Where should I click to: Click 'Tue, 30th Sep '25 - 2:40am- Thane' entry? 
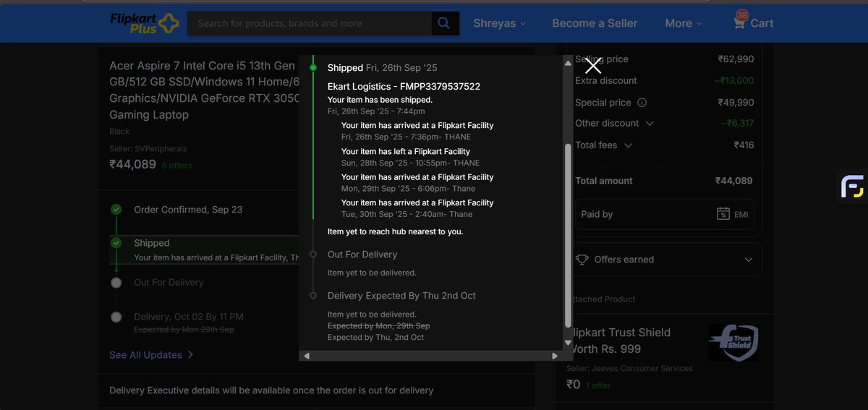point(407,215)
